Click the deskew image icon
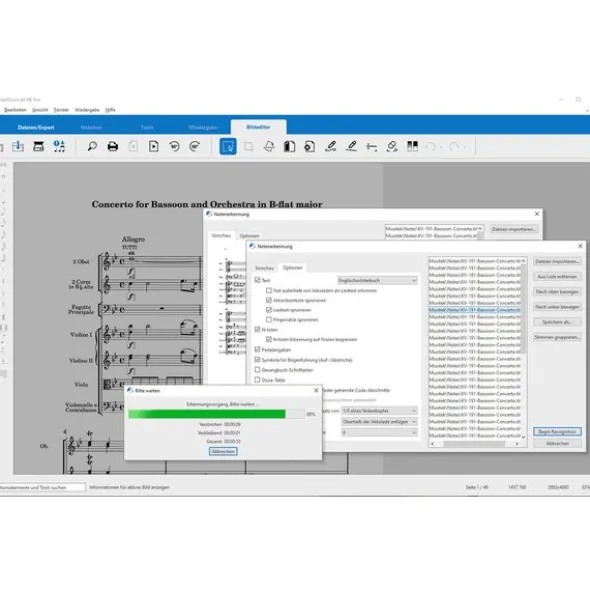Image resolution: width=590 pixels, height=591 pixels. 269,146
